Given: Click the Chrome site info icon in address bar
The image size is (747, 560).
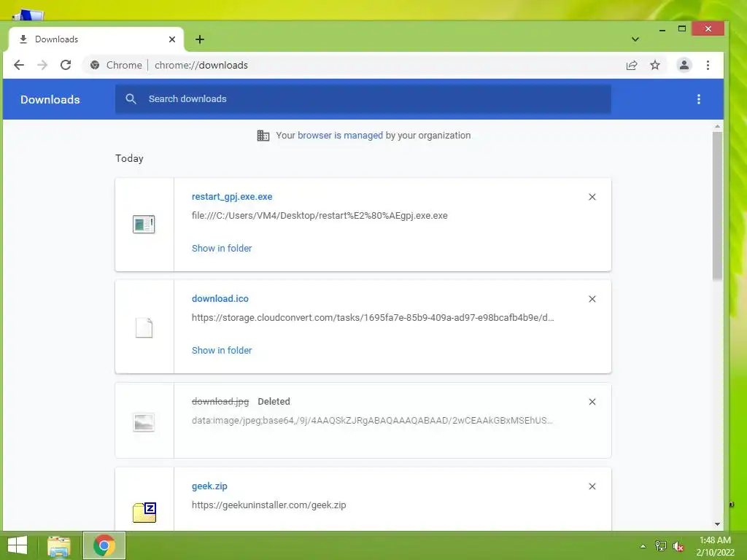Looking at the screenshot, I should pyautogui.click(x=95, y=65).
